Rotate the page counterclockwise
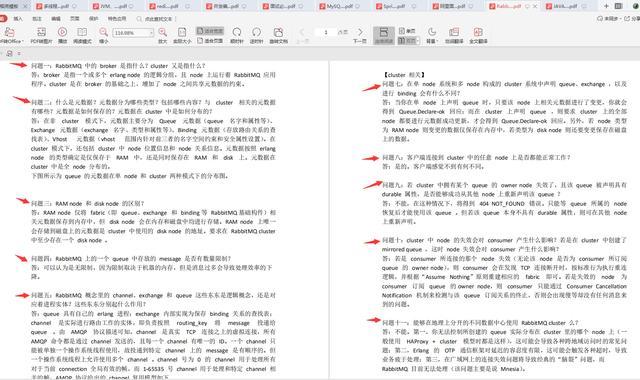The image size is (640, 380). (256, 35)
